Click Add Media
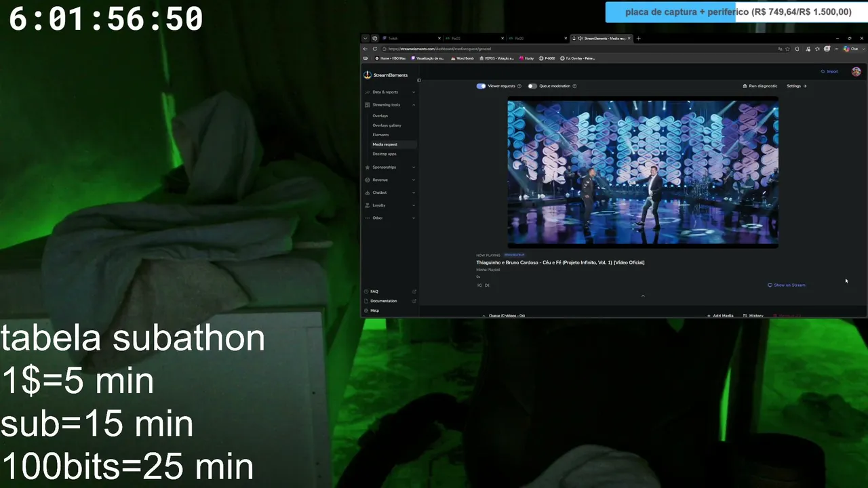Screen dimensions: 868x488 click(720, 315)
